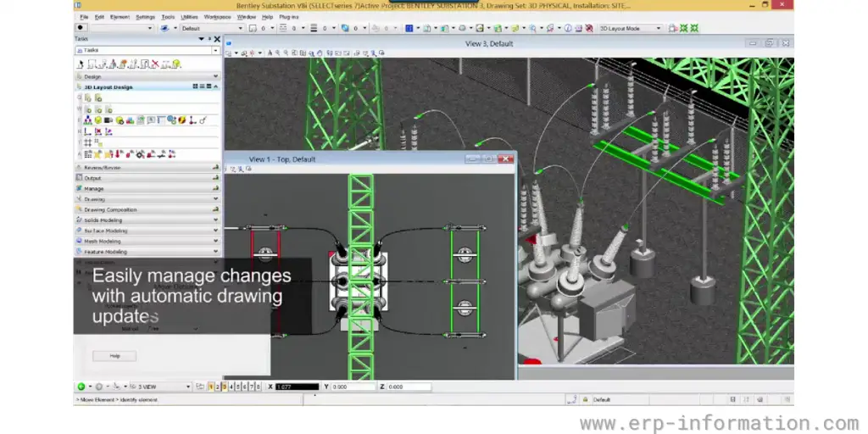Click the Help button in tool settings
The width and height of the screenshot is (868, 434).
(114, 356)
